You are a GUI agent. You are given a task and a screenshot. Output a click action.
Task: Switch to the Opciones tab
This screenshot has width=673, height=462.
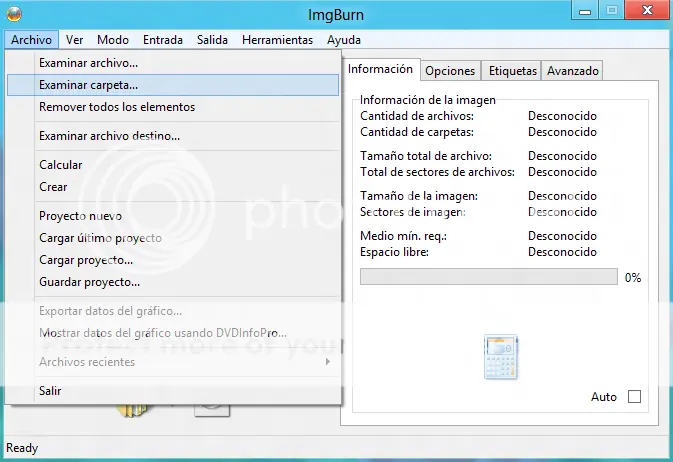click(x=450, y=71)
